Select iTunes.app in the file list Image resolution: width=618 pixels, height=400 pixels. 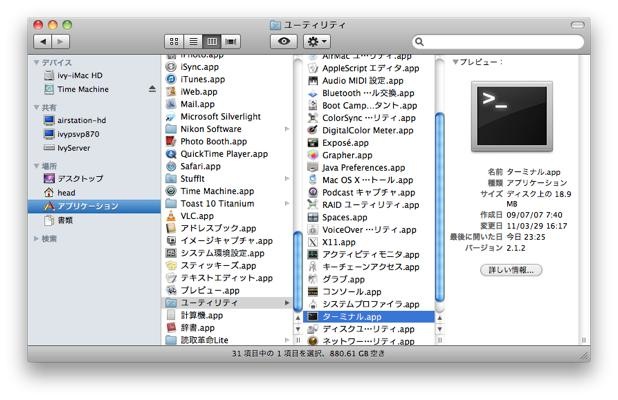tap(199, 78)
